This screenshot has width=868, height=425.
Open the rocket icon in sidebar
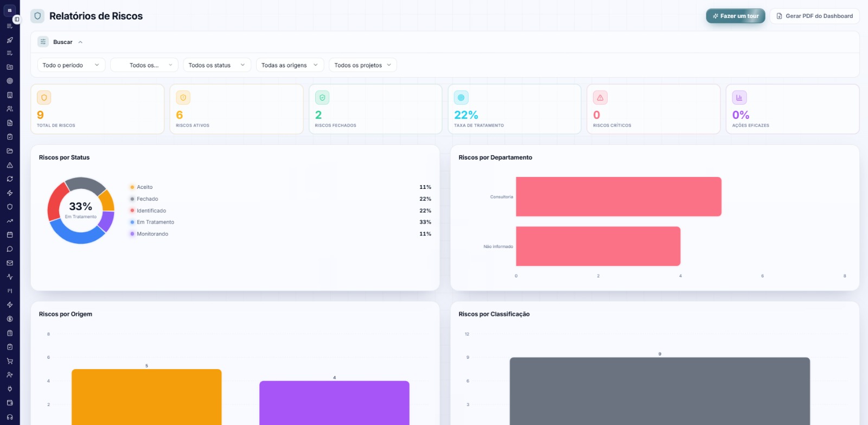tap(10, 40)
